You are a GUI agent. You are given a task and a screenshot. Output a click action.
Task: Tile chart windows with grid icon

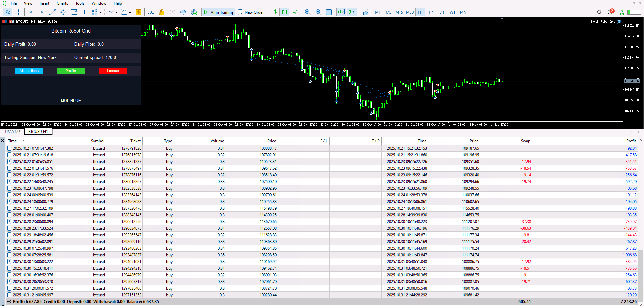(x=329, y=12)
